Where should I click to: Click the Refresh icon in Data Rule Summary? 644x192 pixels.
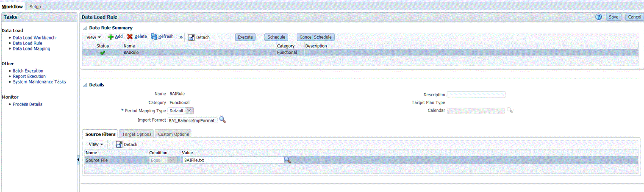[x=154, y=37]
